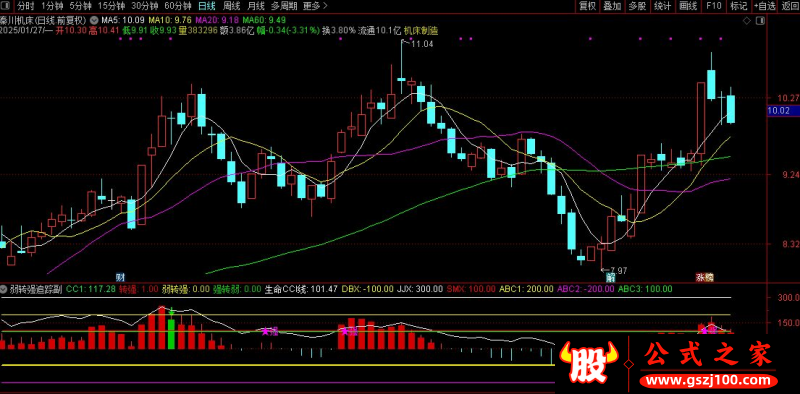Expand the 弱转强追踪副 indicator dropdown
The width and height of the screenshot is (800, 394).
pos(4,289)
